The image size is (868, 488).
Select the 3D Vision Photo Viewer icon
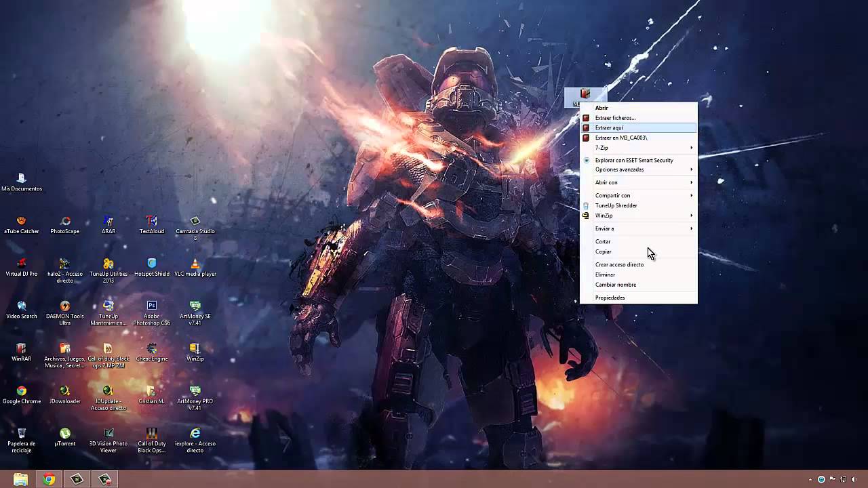coord(108,441)
